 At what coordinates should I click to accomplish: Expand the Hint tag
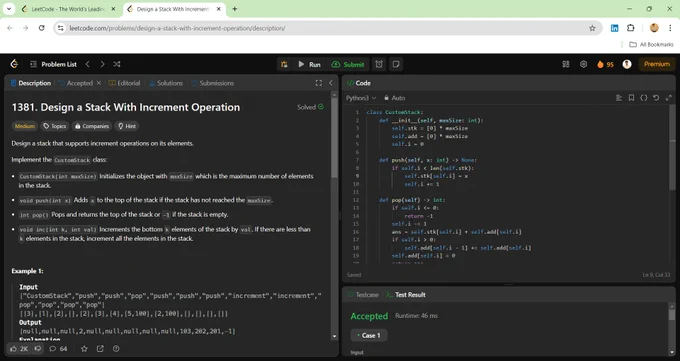pyautogui.click(x=127, y=126)
